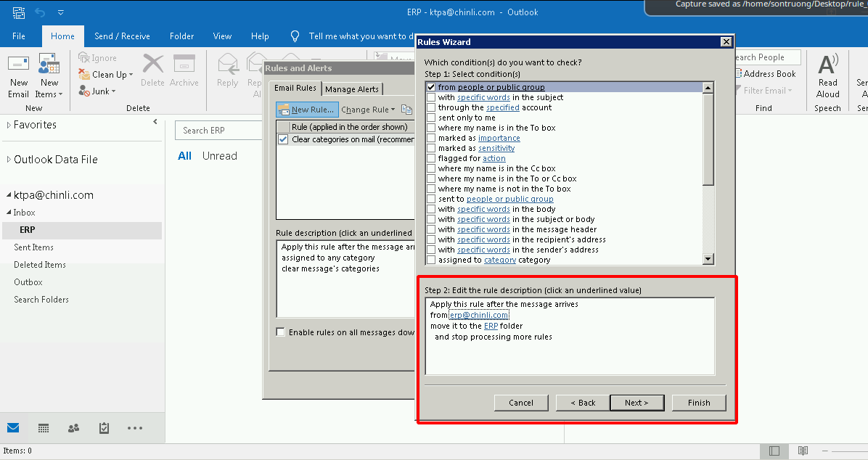Open the Clean Up icon menu
Viewport: 868px width, 460px height.
click(84, 74)
